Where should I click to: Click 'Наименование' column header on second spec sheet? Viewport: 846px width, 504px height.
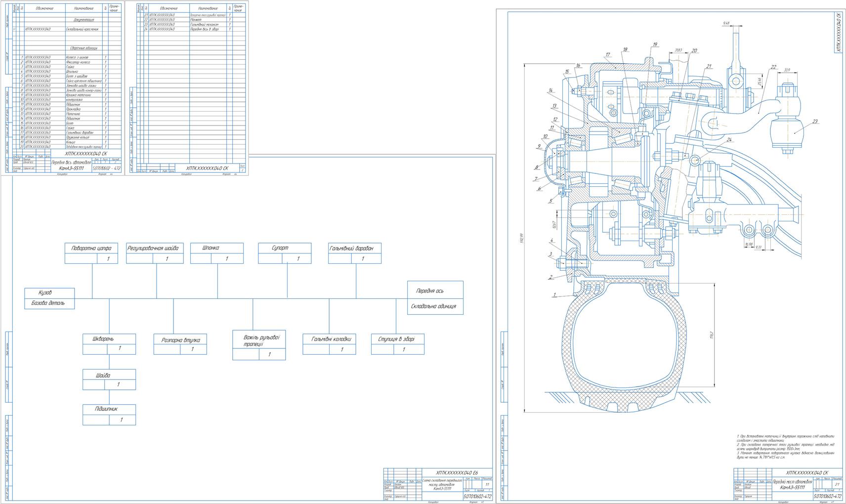coord(208,8)
